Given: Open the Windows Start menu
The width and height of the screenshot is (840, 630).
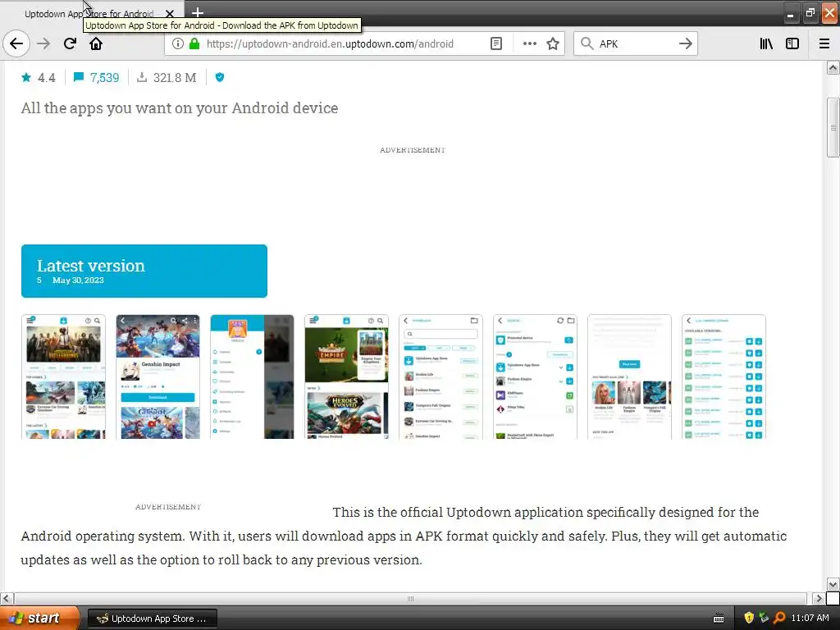Looking at the screenshot, I should tap(39, 619).
